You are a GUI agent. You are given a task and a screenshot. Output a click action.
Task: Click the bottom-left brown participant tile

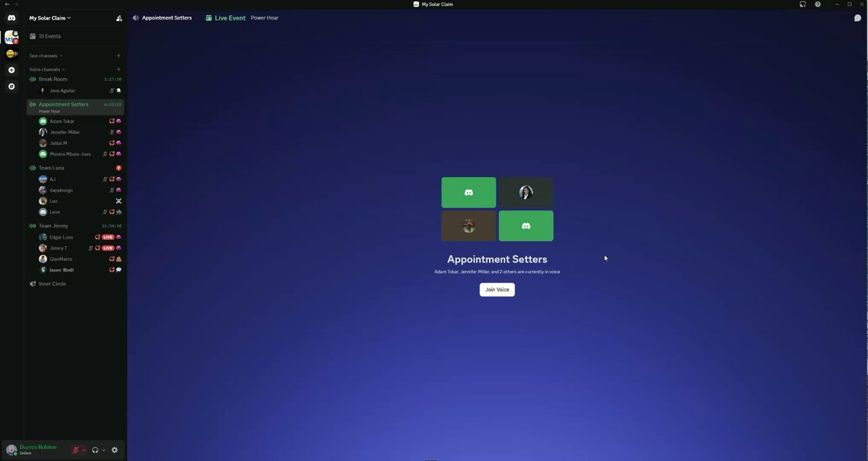[x=469, y=226]
